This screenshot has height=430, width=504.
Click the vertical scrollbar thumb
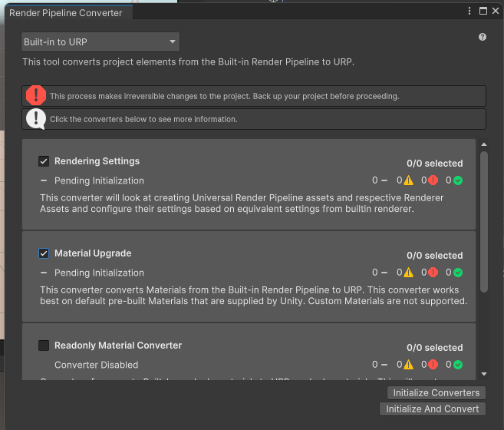(x=484, y=222)
